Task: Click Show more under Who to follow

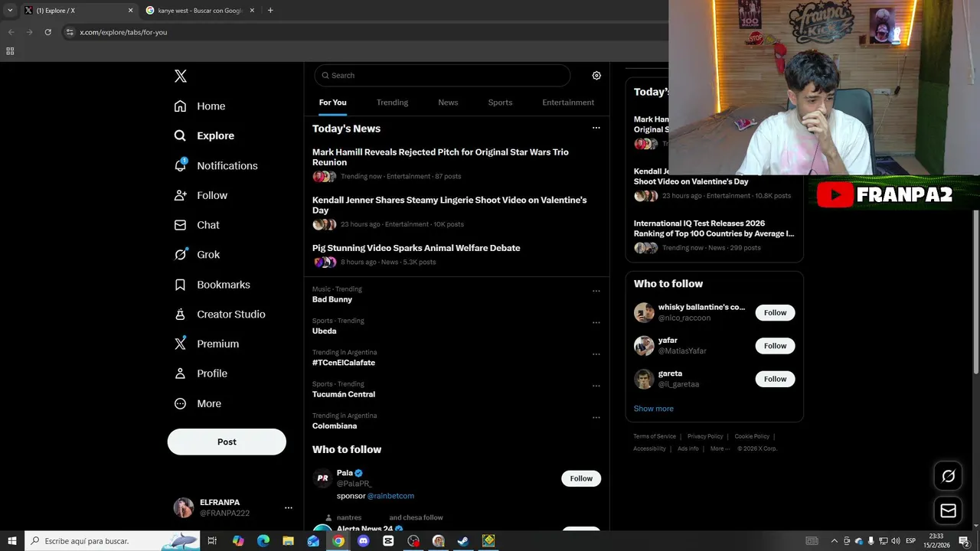Action: tap(653, 409)
